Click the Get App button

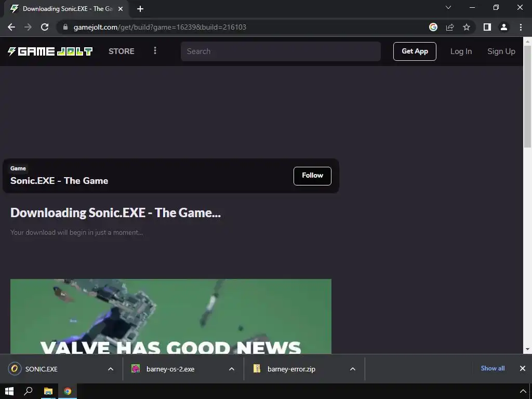pyautogui.click(x=415, y=51)
